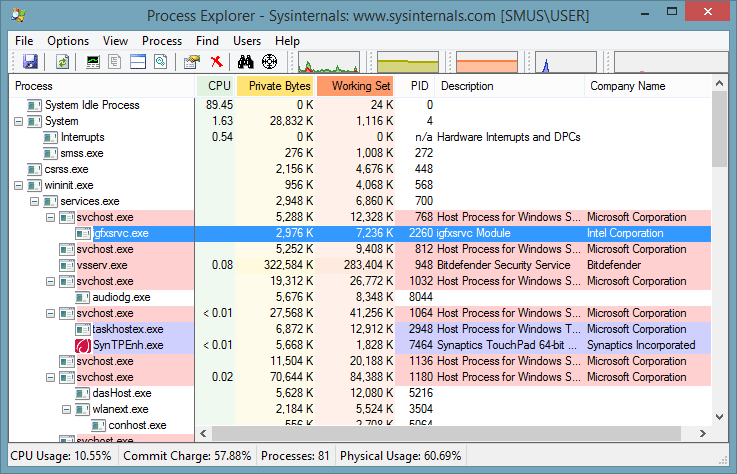Sort by the Private Bytes column header
The width and height of the screenshot is (737, 474).
click(x=275, y=86)
